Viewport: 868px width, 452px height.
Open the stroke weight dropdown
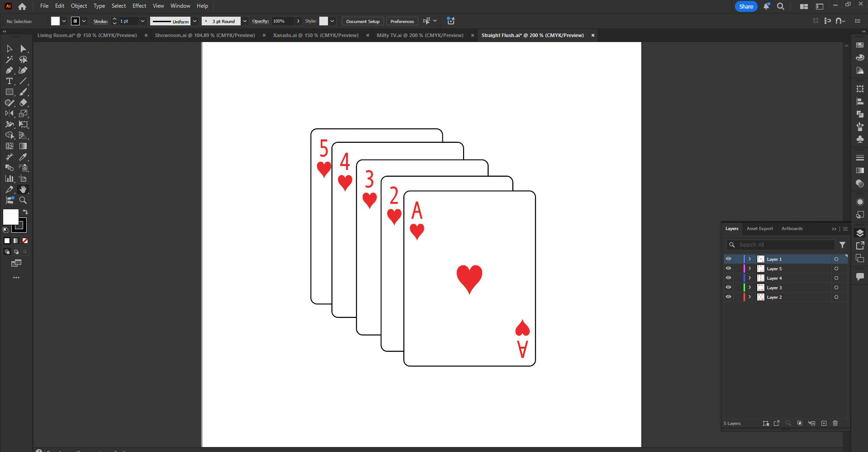pyautogui.click(x=143, y=21)
